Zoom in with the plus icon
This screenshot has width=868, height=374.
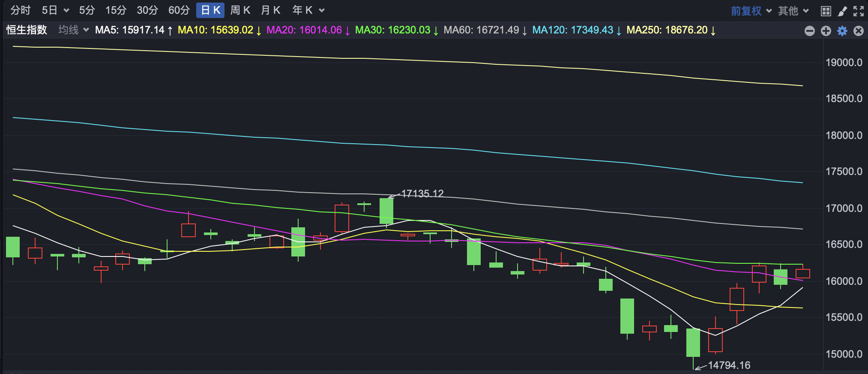tap(826, 31)
